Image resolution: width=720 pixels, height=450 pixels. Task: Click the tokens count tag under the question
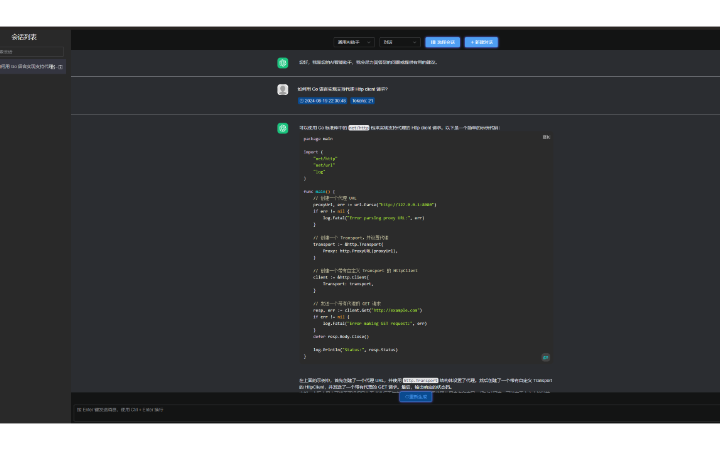(x=362, y=101)
